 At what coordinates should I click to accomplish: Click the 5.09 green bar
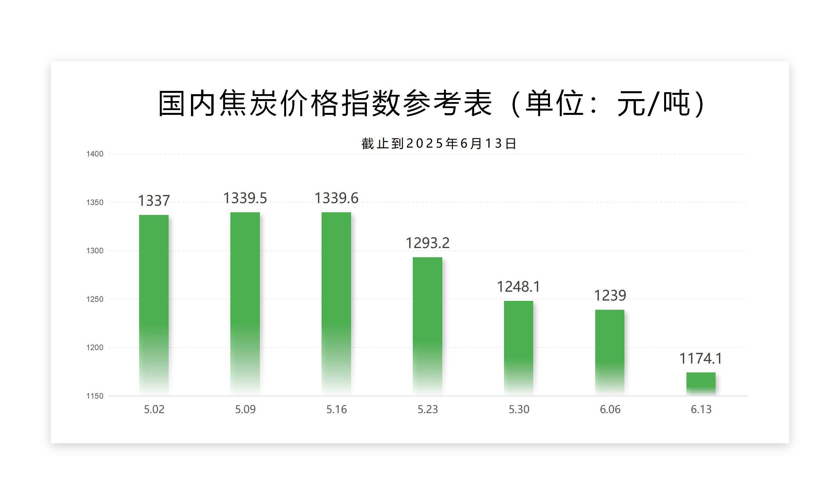[245, 304]
